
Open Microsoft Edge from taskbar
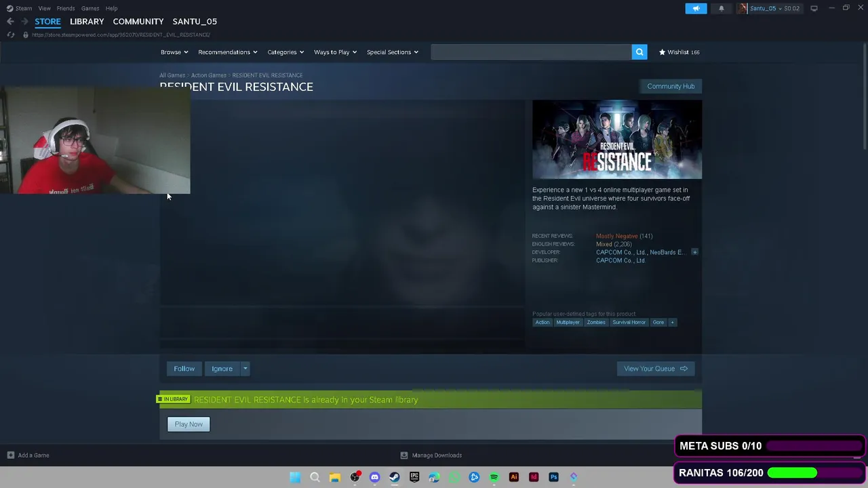(x=434, y=477)
